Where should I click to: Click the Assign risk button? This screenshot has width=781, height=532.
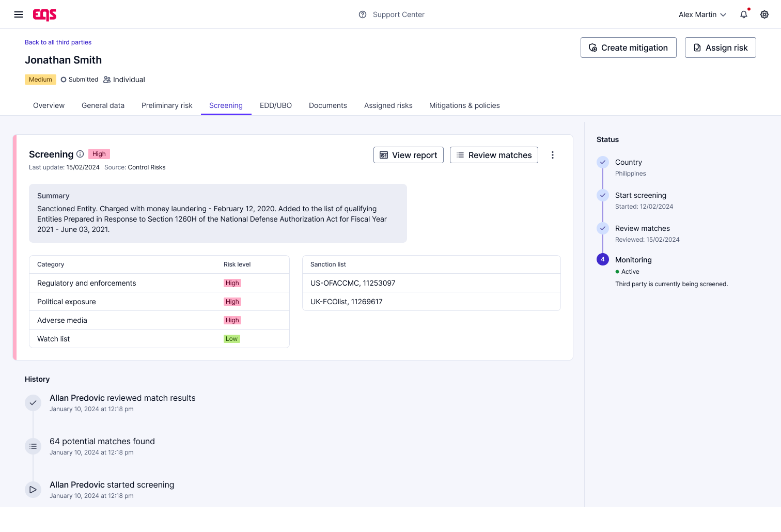pos(720,48)
